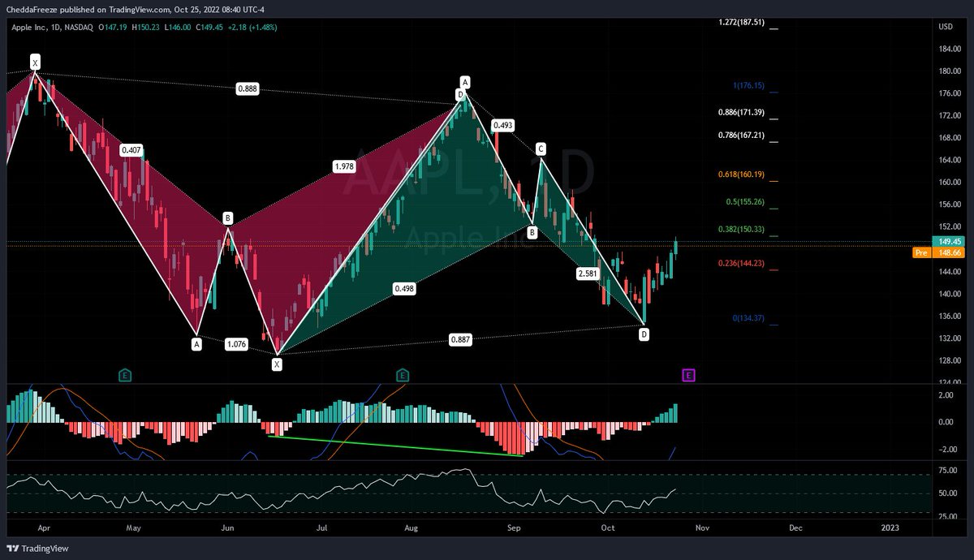Screen dimensions: 974x560
Task: Click the 0.888 ratio label
Action: click(248, 89)
